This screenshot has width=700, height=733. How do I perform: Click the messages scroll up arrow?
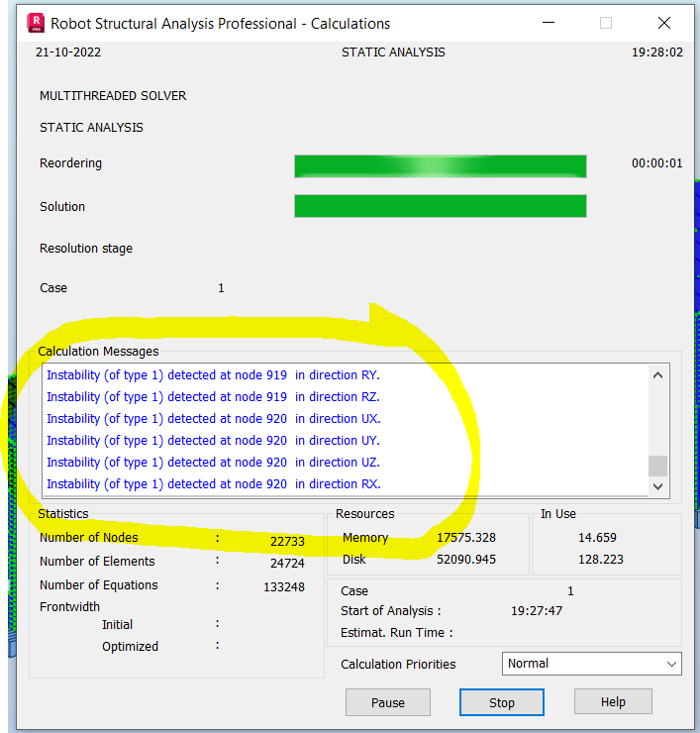[658, 374]
